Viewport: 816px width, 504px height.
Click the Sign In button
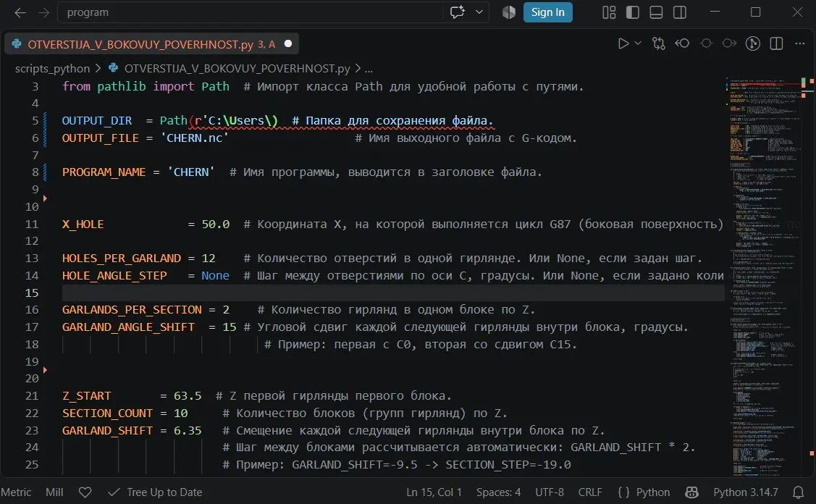548,12
